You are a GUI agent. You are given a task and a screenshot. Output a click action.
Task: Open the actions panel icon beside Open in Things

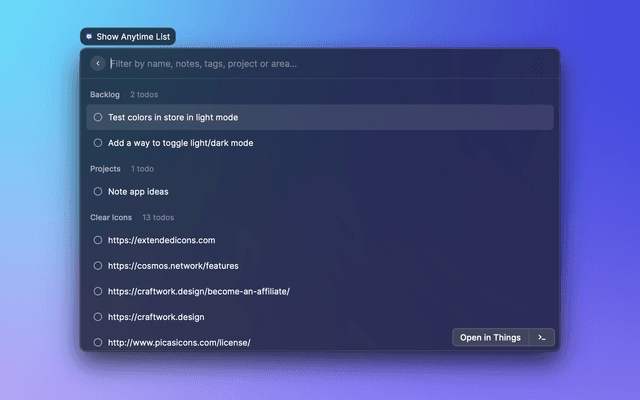(x=541, y=337)
